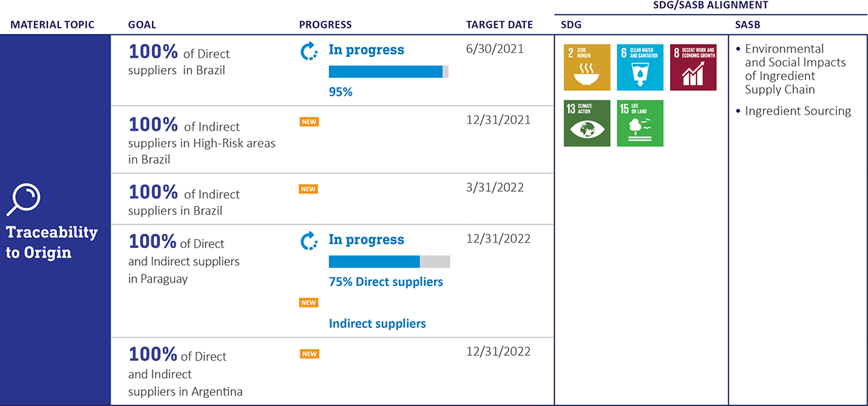Screen dimensions: 868x406
Task: Click the SDG 13 Climate Action icon
Action: 587,123
